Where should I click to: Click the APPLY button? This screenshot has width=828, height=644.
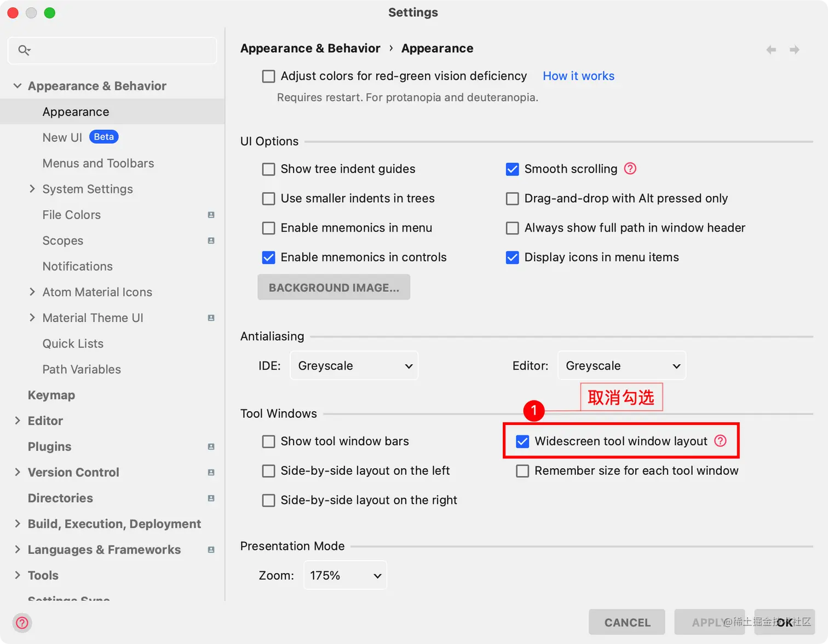pos(709,623)
